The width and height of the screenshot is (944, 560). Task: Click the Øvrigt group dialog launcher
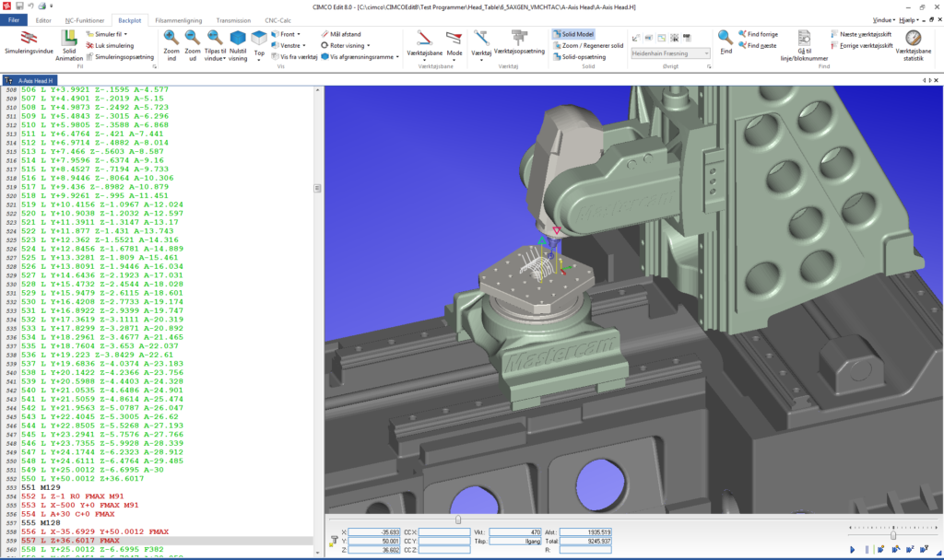click(x=709, y=66)
